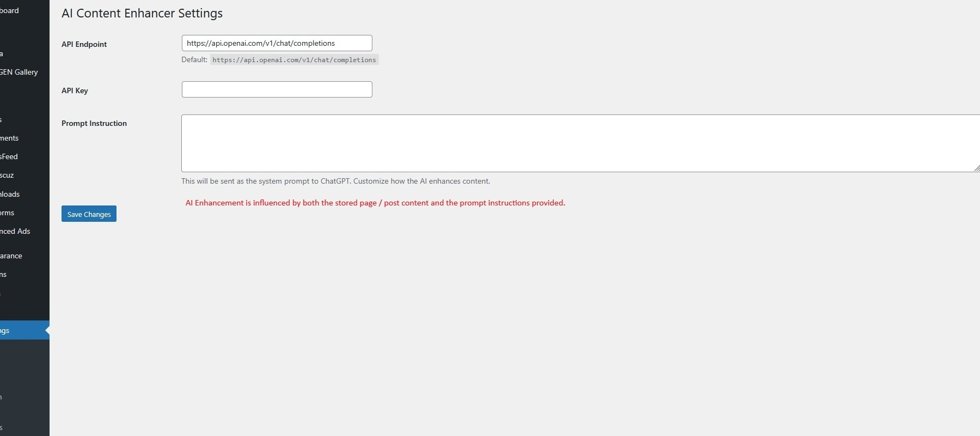
Task: Select Plugins in the admin sidebar
Action: 4,274
